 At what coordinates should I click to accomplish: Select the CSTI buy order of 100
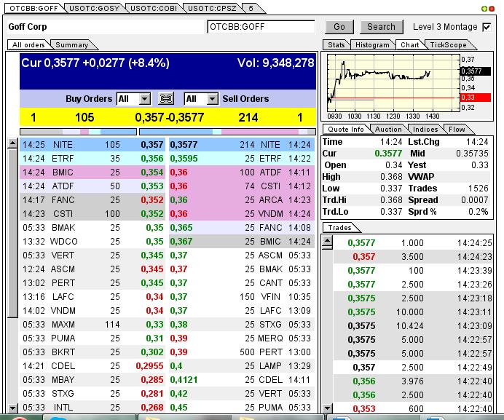point(92,214)
